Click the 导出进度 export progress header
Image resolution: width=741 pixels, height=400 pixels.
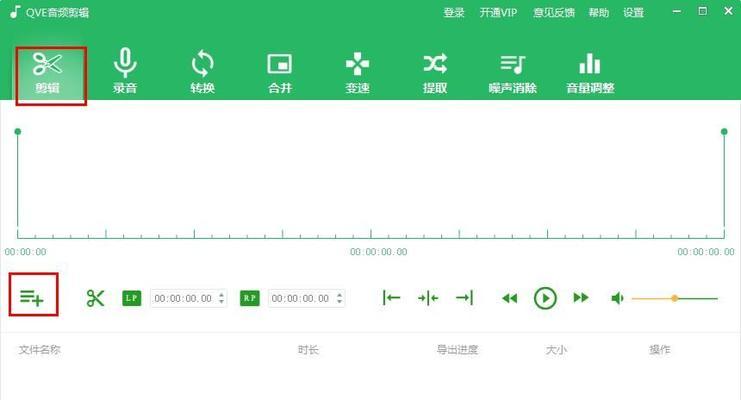(x=457, y=350)
